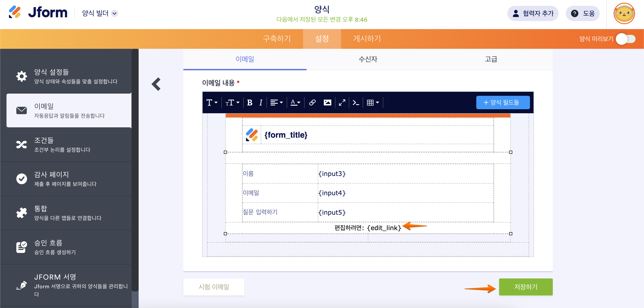644x308 pixels.
Task: Apply italic formatting to email text
Action: pyautogui.click(x=261, y=103)
